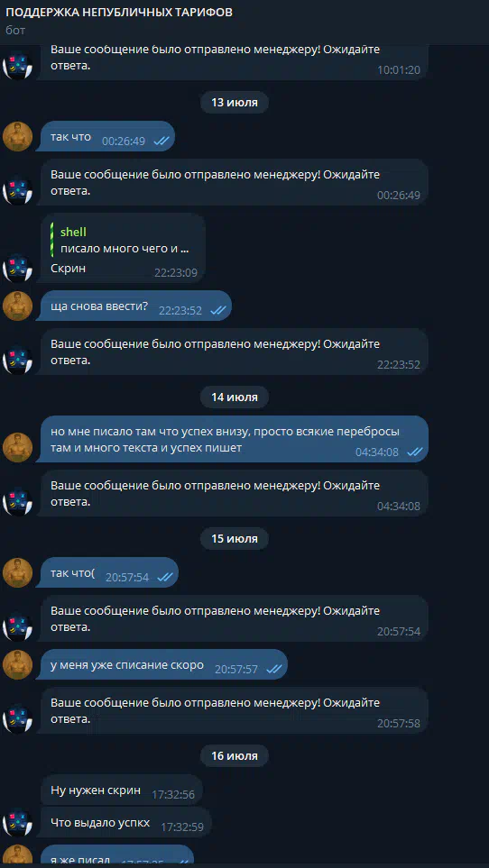
Task: Click the '14 июля' date separator
Action: pos(235,397)
